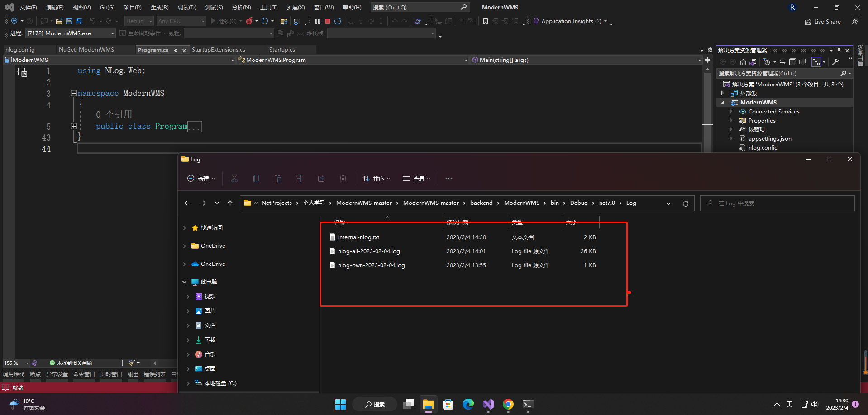Open the 输出 output panel tab
The image size is (868, 415).
click(x=133, y=374)
